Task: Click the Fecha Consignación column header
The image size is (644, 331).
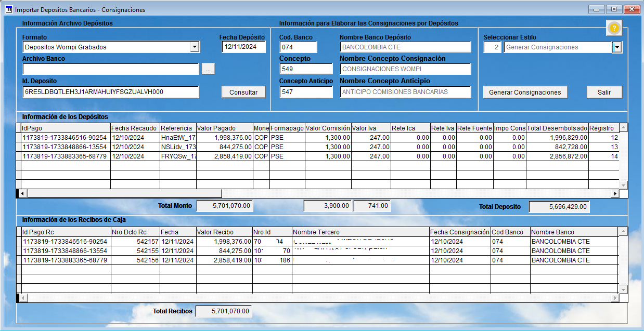Action: [x=460, y=232]
